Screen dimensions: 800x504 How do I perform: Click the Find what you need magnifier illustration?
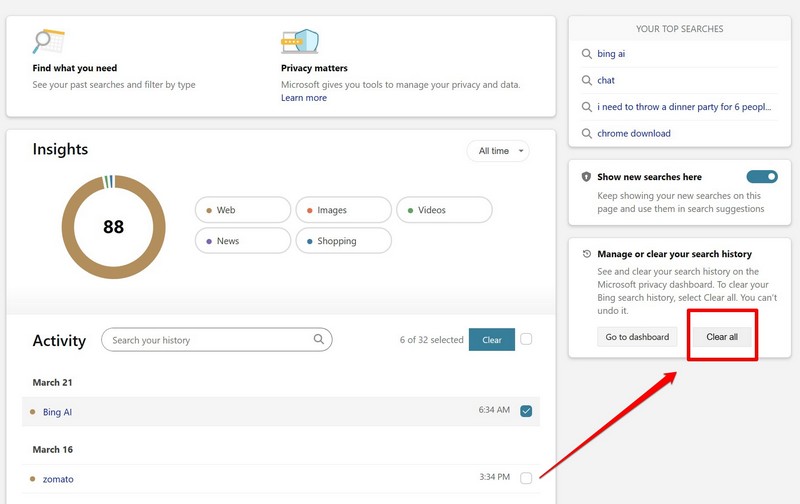coord(48,42)
